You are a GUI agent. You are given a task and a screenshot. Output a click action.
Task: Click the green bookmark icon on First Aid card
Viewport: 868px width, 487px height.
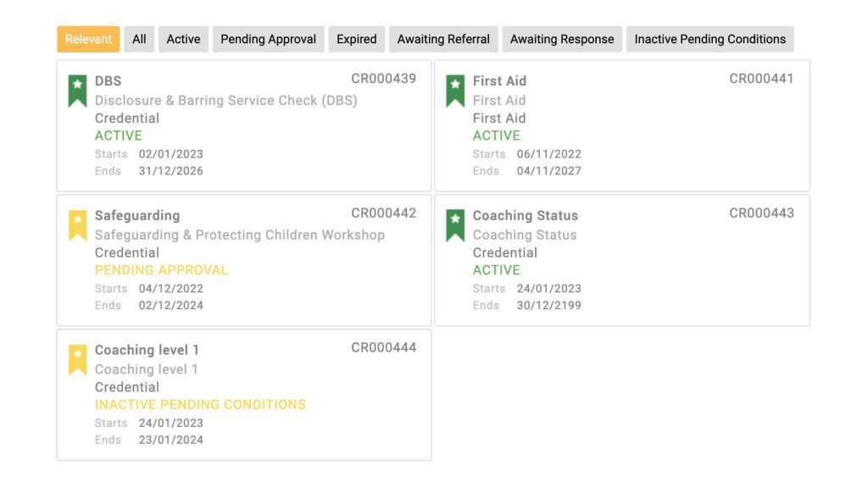(x=455, y=91)
